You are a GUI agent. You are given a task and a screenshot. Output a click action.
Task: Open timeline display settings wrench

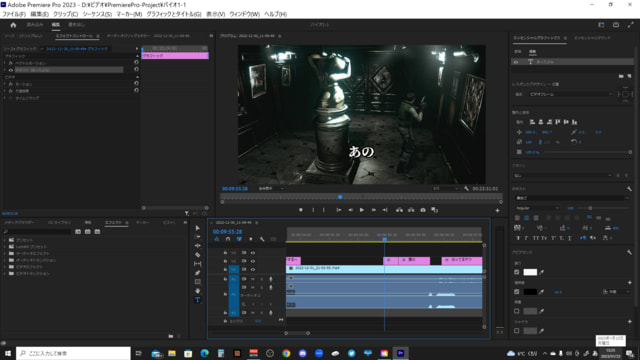[262, 239]
